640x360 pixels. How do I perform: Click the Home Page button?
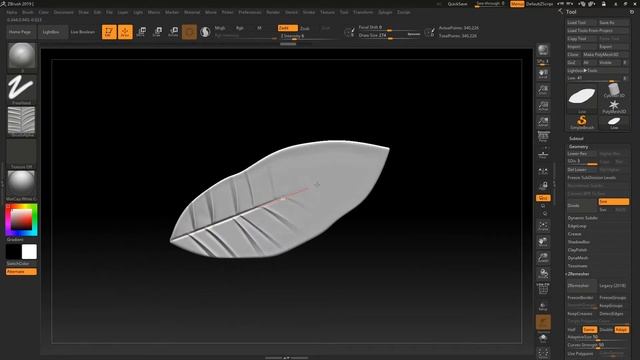point(20,32)
